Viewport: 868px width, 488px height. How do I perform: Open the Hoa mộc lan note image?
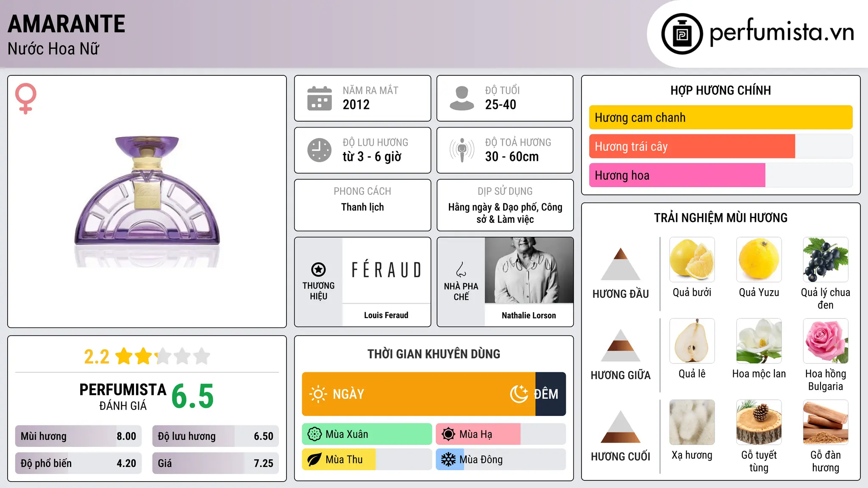pyautogui.click(x=759, y=341)
